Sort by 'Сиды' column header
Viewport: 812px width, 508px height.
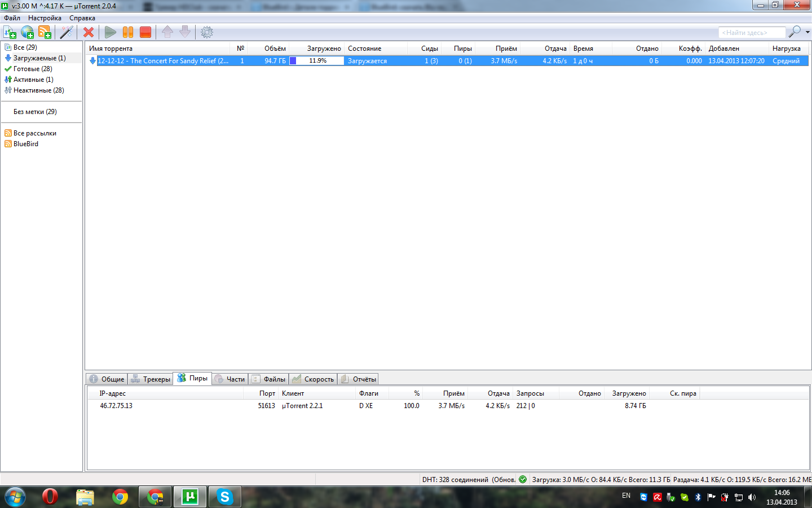pyautogui.click(x=424, y=49)
